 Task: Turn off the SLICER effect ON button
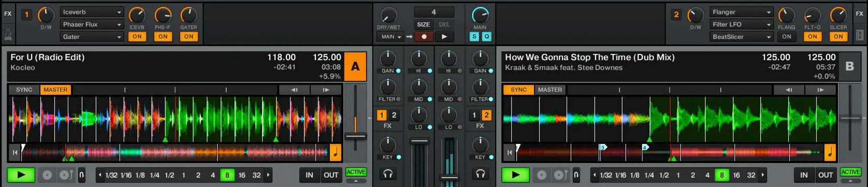[x=838, y=37]
